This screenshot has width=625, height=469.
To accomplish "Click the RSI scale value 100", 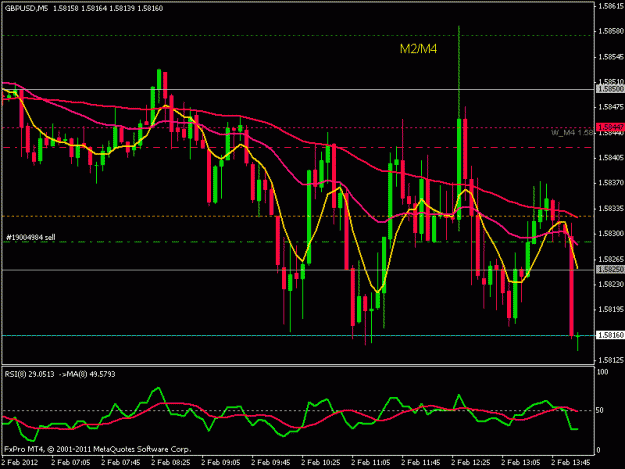I will coord(603,372).
